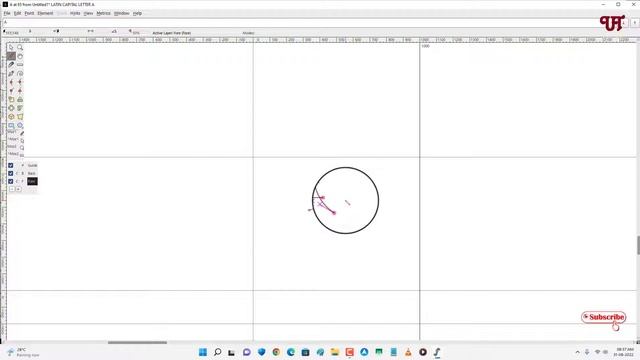This screenshot has height=360, width=640.
Task: Toggle Fore layer visibility checkbox
Action: tap(11, 181)
